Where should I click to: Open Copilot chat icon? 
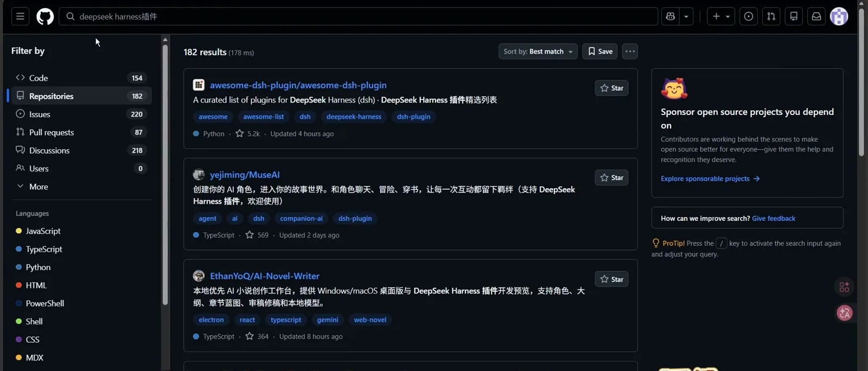[671, 16]
